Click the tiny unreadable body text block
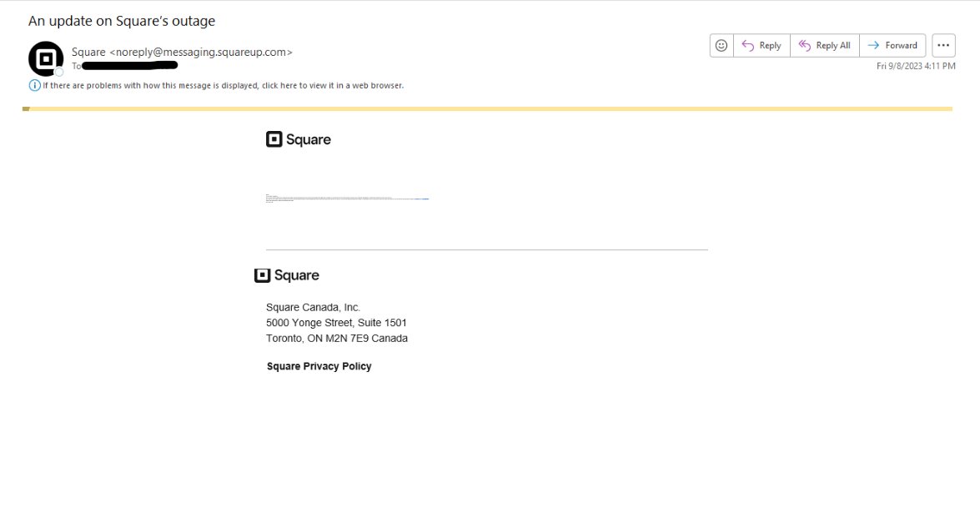Image resolution: width=980 pixels, height=518 pixels. coord(347,198)
